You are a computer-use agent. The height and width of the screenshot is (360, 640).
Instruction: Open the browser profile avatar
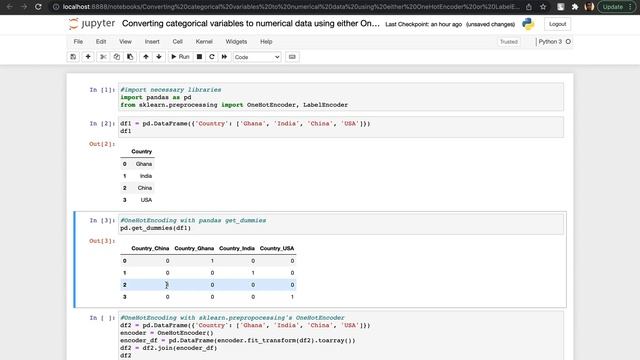click(589, 7)
